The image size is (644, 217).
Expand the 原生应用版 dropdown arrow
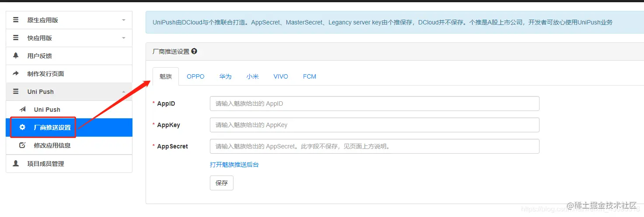(x=124, y=20)
